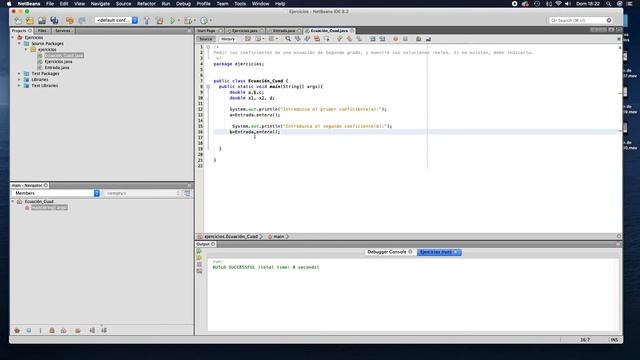Click the Show Fields filter icon in Navigator
Viewport: 640px width, 360px height.
pyautogui.click(x=29, y=331)
